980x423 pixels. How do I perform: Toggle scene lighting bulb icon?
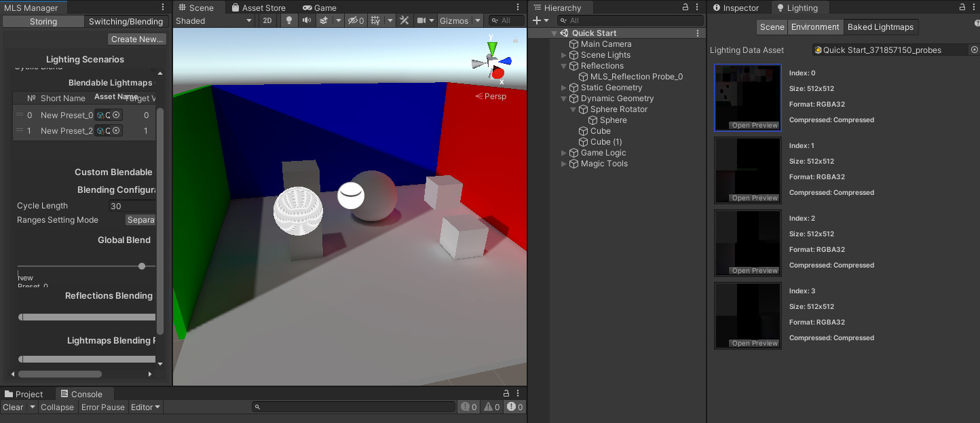pyautogui.click(x=289, y=20)
